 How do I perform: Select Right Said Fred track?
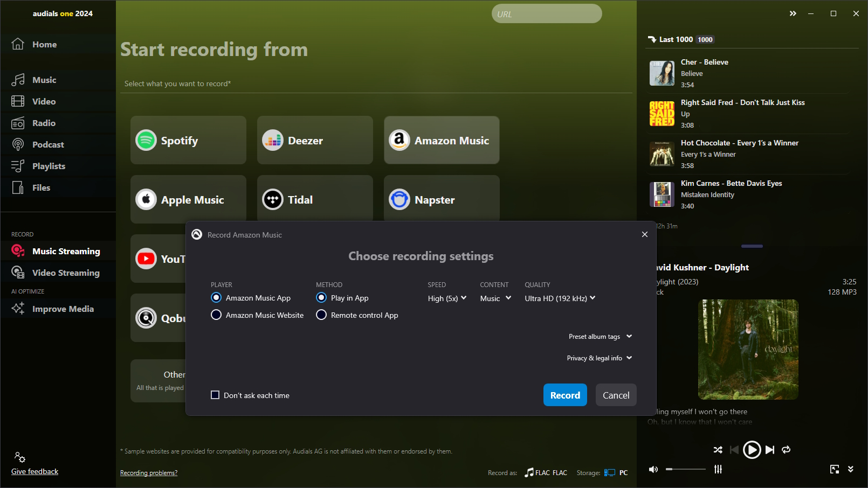[x=749, y=114]
